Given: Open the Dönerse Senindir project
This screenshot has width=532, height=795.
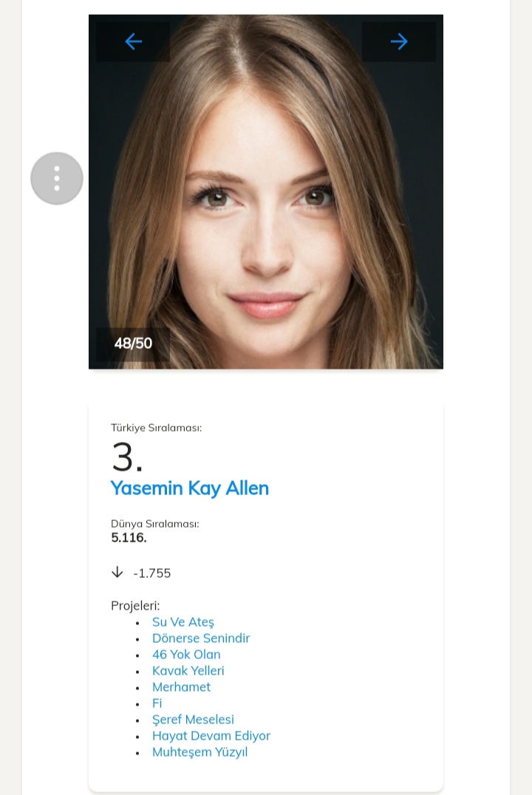Looking at the screenshot, I should click(201, 638).
